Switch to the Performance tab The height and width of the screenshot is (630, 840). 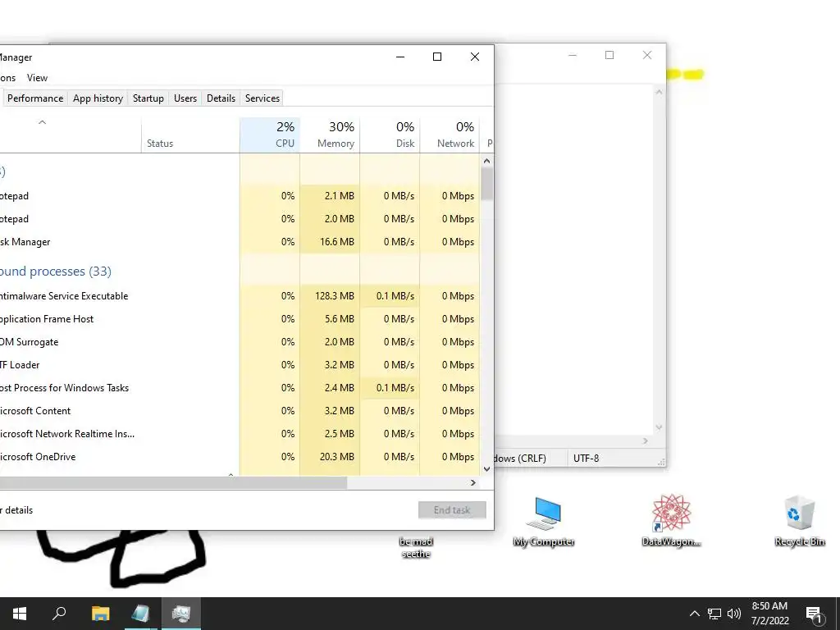point(35,98)
